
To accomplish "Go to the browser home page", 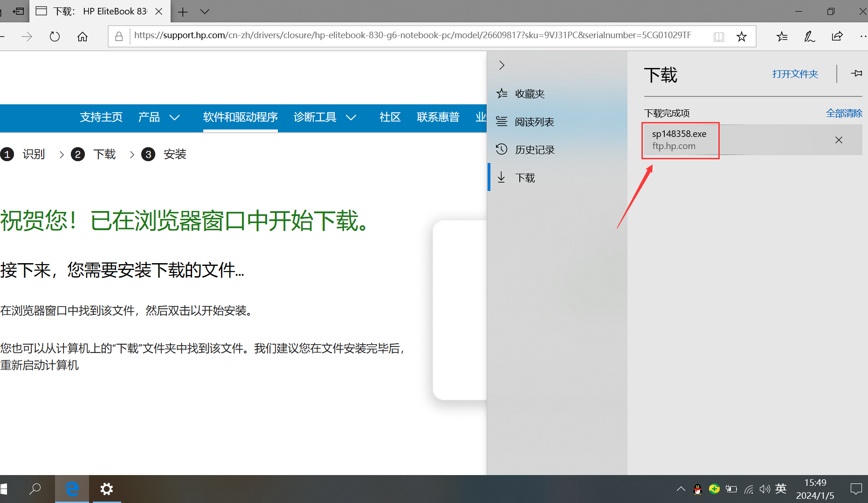I will coord(83,36).
